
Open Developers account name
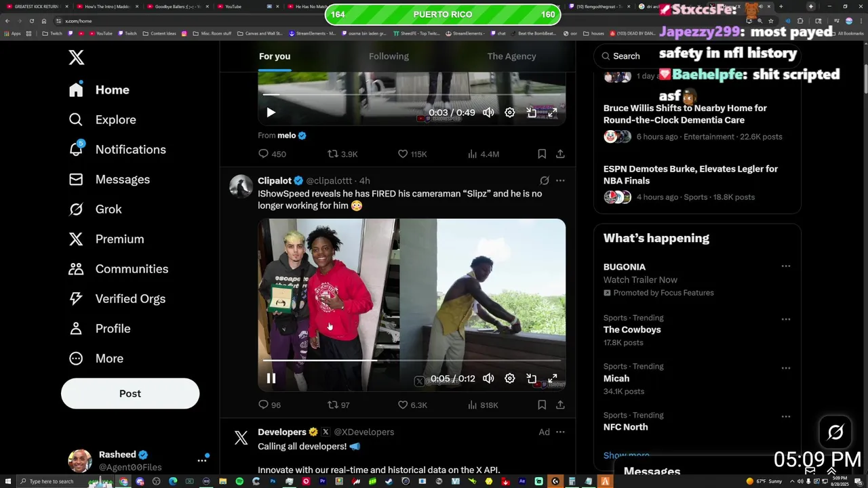(x=282, y=432)
